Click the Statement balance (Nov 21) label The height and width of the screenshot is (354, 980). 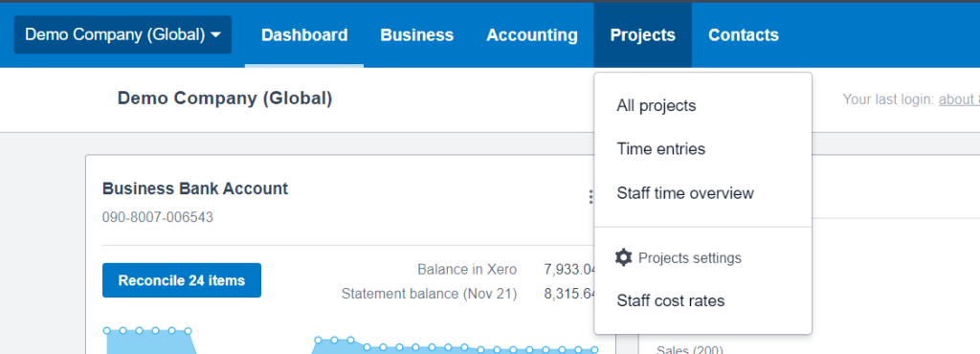click(x=430, y=294)
